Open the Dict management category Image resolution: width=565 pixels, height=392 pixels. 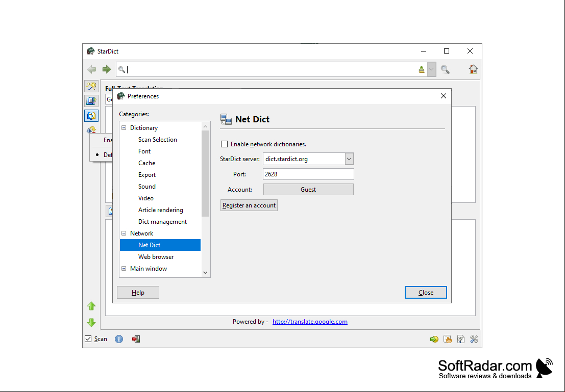(x=162, y=222)
